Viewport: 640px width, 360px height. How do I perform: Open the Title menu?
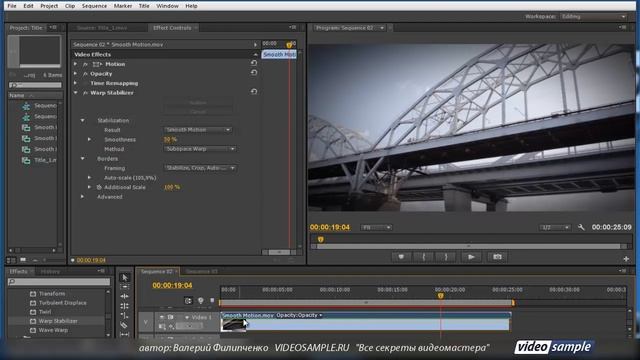click(x=144, y=6)
